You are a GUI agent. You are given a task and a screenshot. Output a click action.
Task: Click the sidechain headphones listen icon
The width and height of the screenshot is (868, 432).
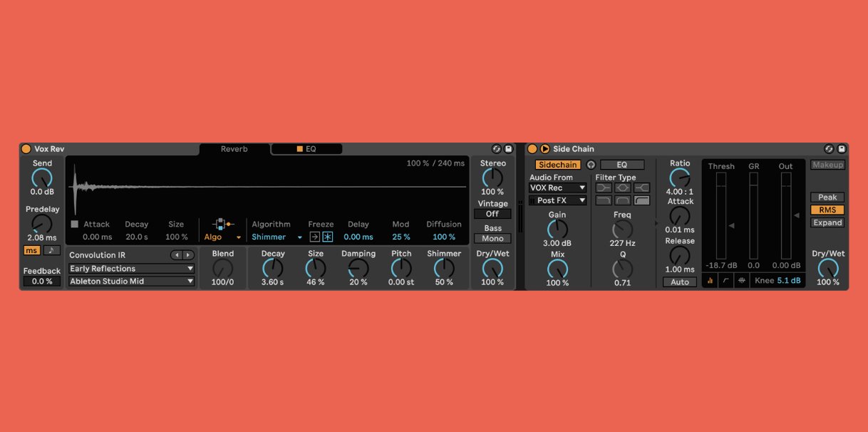tap(590, 165)
